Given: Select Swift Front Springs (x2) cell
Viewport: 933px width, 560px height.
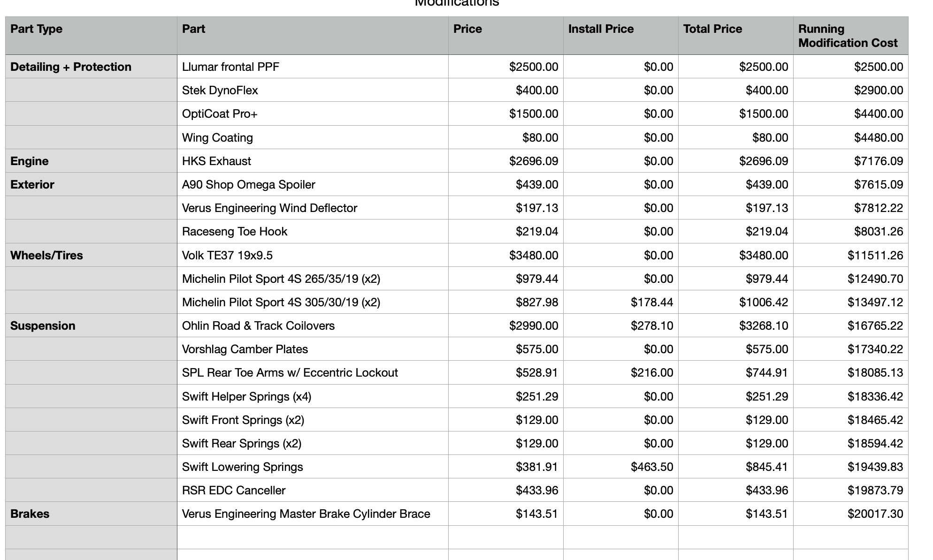Looking at the screenshot, I should tap(313, 420).
